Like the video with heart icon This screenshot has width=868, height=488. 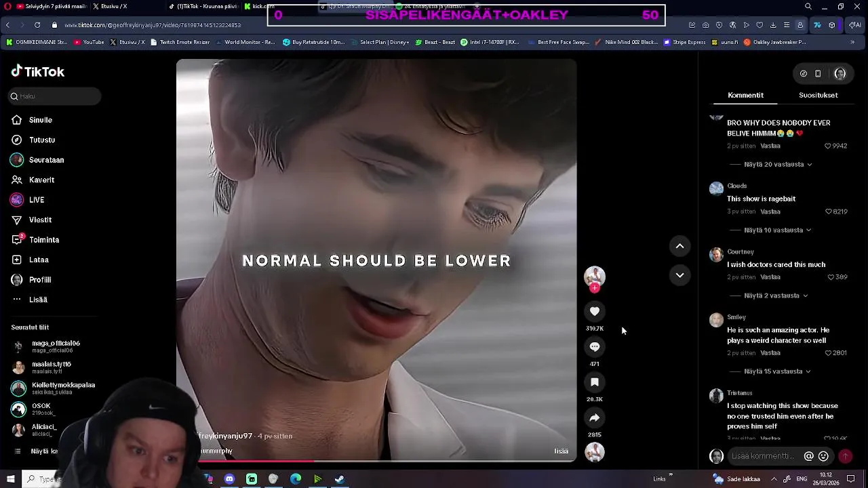point(595,311)
